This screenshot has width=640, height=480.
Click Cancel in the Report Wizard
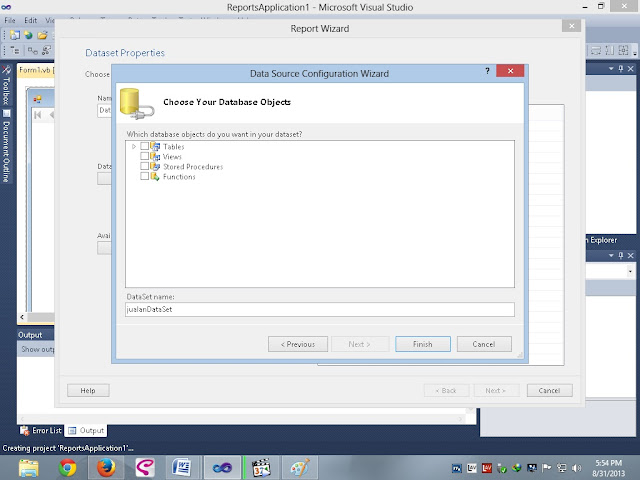[549, 390]
